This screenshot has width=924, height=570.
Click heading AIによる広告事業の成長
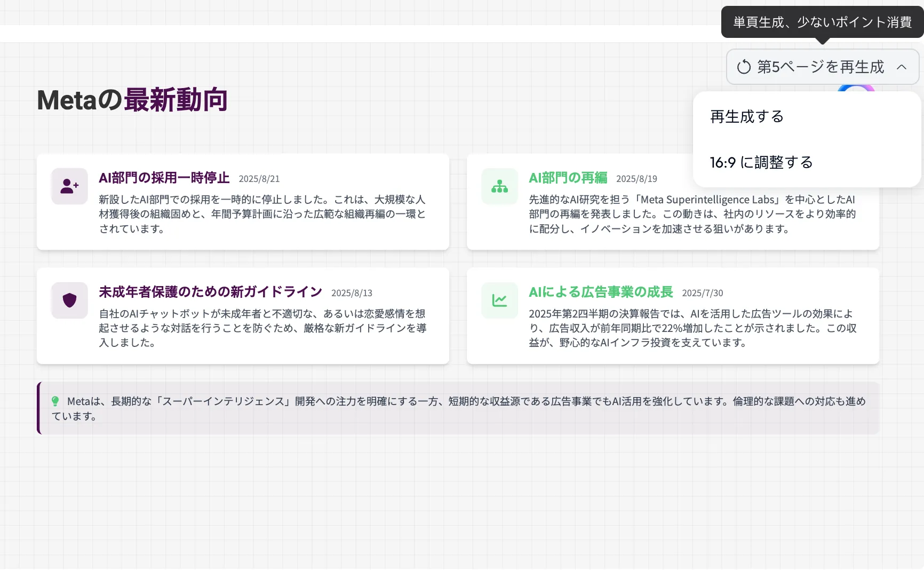pyautogui.click(x=601, y=292)
